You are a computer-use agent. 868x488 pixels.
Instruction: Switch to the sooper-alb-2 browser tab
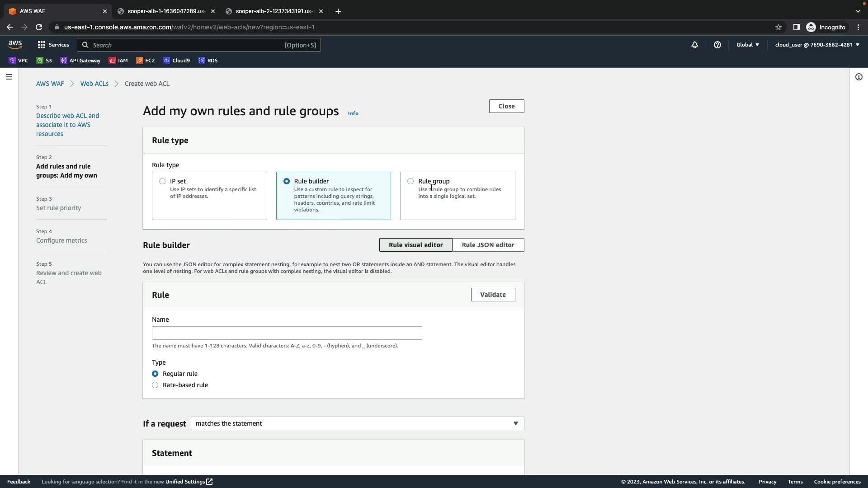click(273, 11)
